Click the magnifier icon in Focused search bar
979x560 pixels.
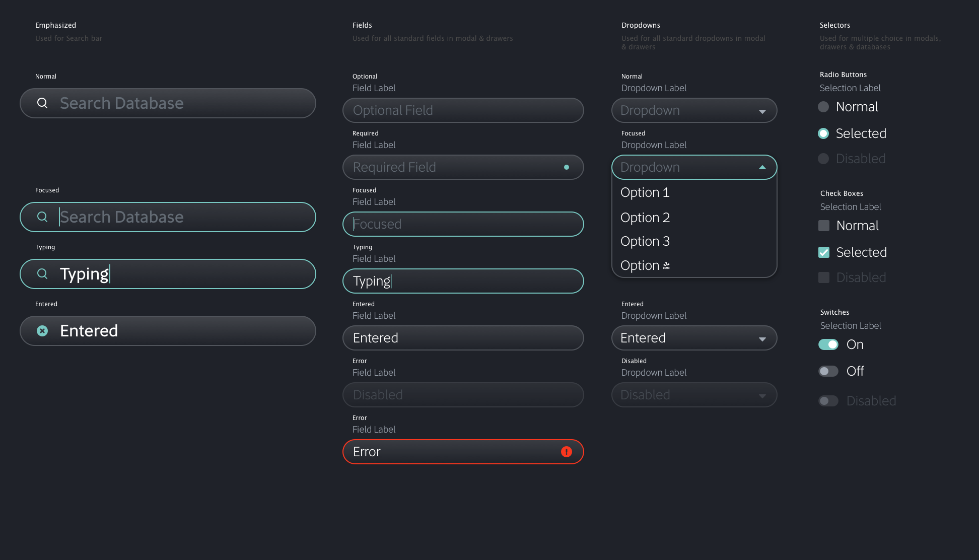click(42, 217)
